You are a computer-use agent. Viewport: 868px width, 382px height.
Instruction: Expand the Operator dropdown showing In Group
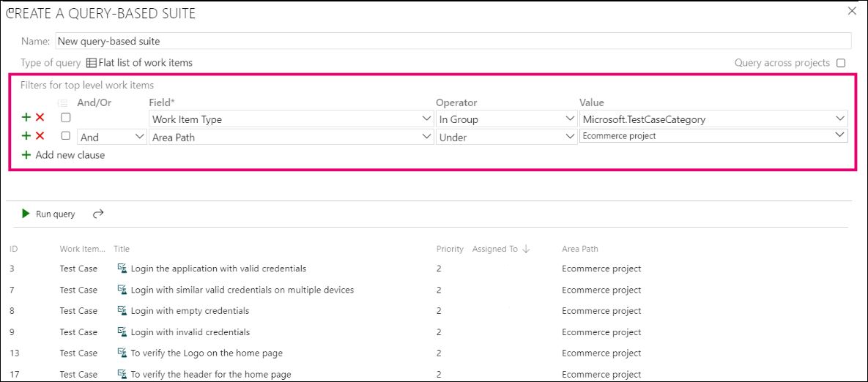click(x=505, y=119)
